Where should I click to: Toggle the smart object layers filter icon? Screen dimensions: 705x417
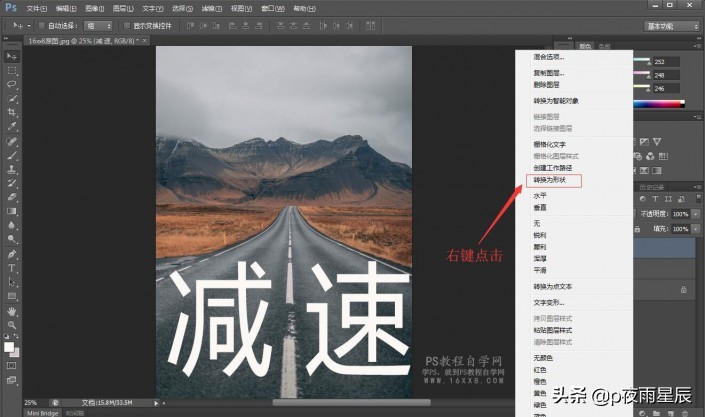coord(681,199)
